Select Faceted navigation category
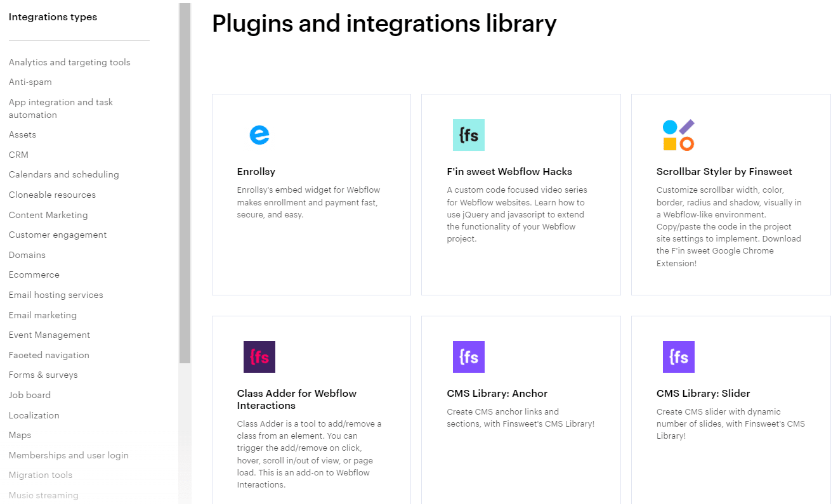838x504 pixels. (49, 355)
